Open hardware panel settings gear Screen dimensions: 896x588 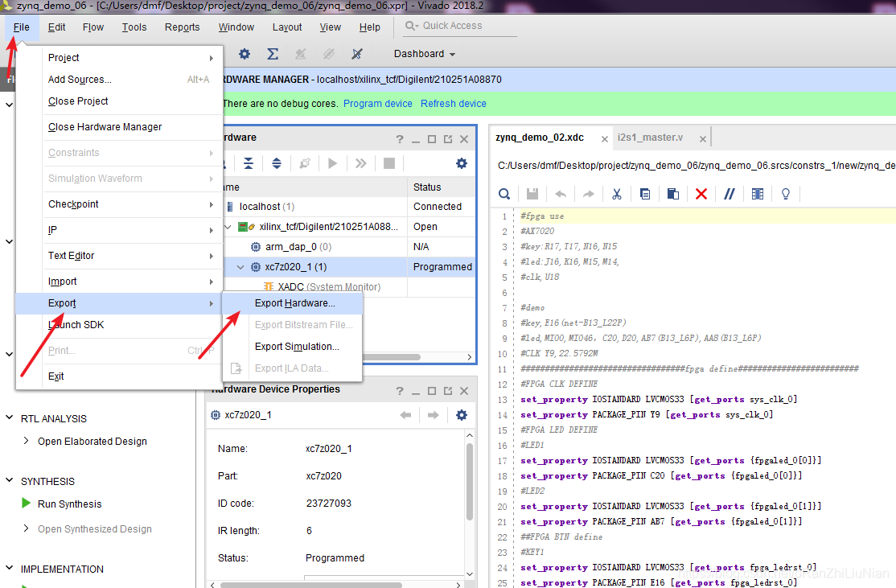click(462, 163)
